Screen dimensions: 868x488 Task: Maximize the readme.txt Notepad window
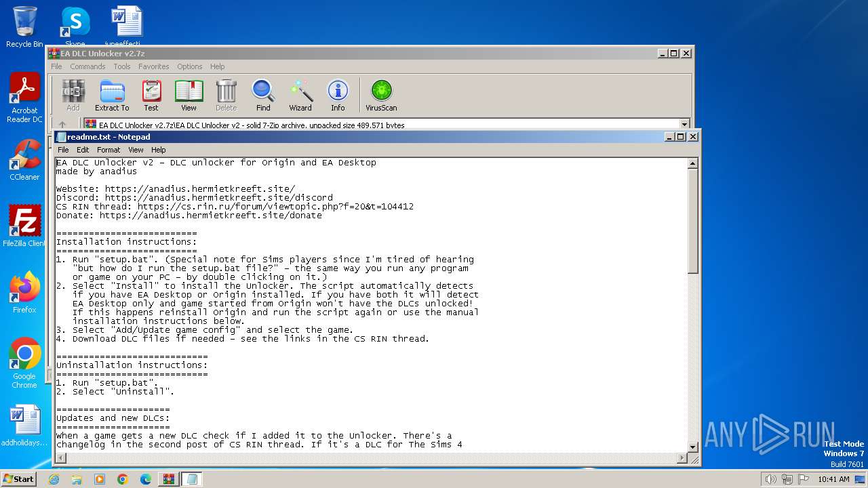[680, 136]
